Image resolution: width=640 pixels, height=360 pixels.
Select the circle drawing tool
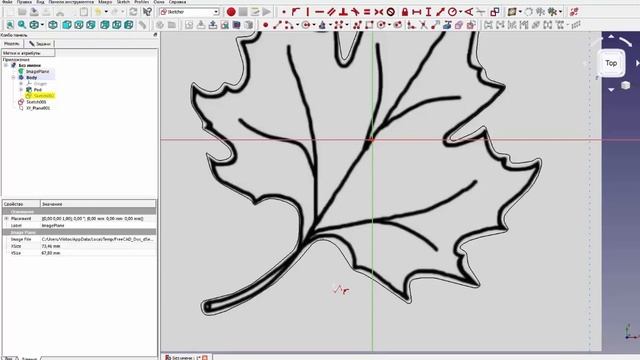click(x=306, y=25)
